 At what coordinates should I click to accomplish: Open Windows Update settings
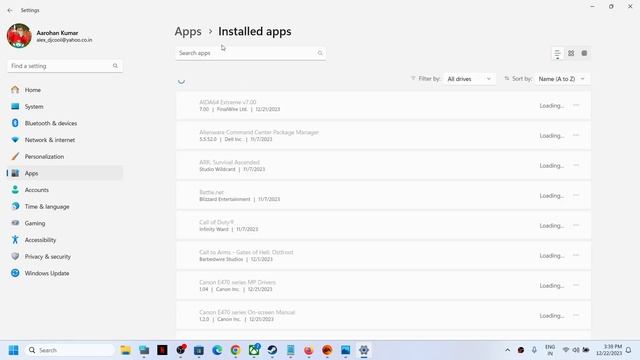coord(65,273)
